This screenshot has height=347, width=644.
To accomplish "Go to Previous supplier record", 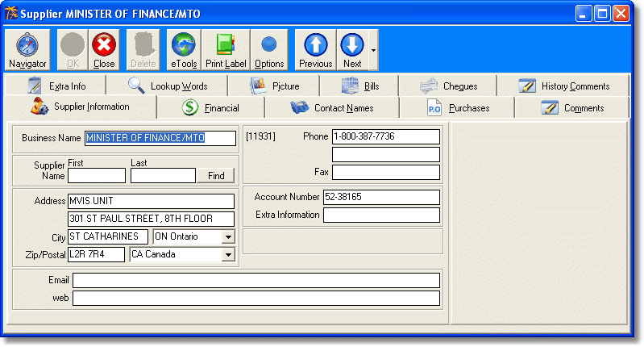I will tap(315, 50).
